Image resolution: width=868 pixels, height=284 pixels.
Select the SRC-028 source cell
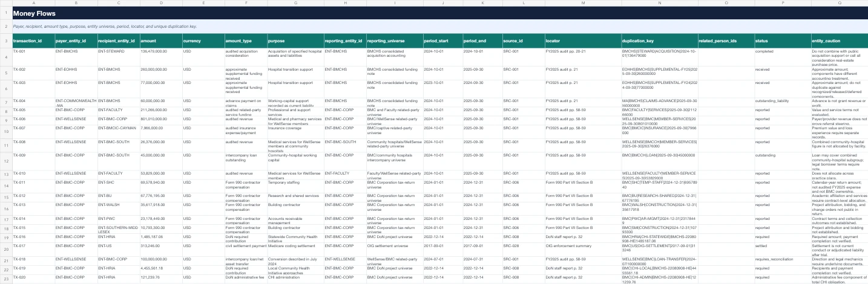click(523, 250)
